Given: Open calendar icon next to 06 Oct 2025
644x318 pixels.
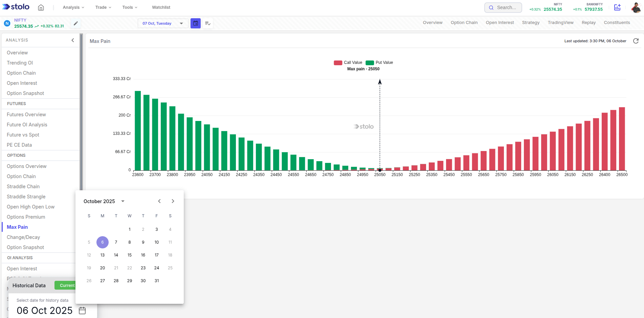Looking at the screenshot, I should 82,311.
